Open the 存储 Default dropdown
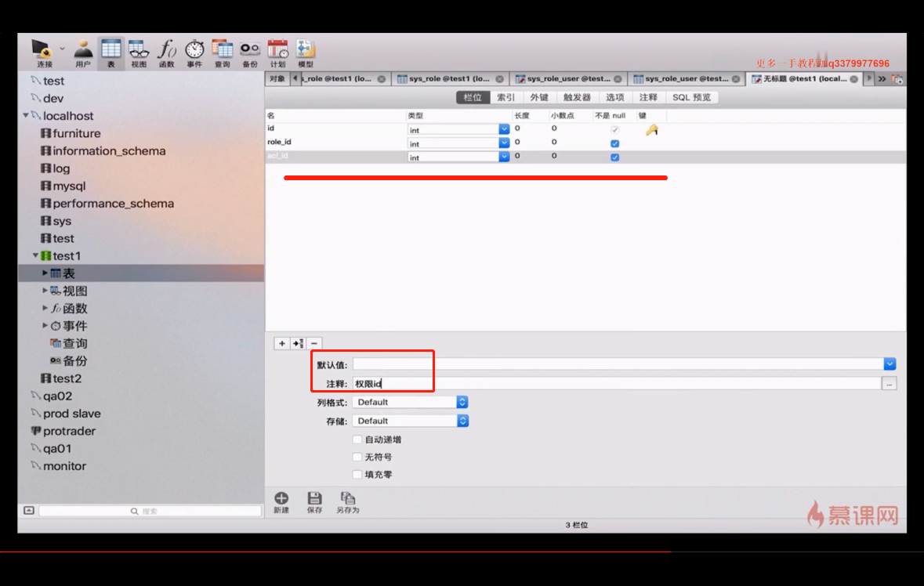The width and height of the screenshot is (924, 586). (411, 421)
